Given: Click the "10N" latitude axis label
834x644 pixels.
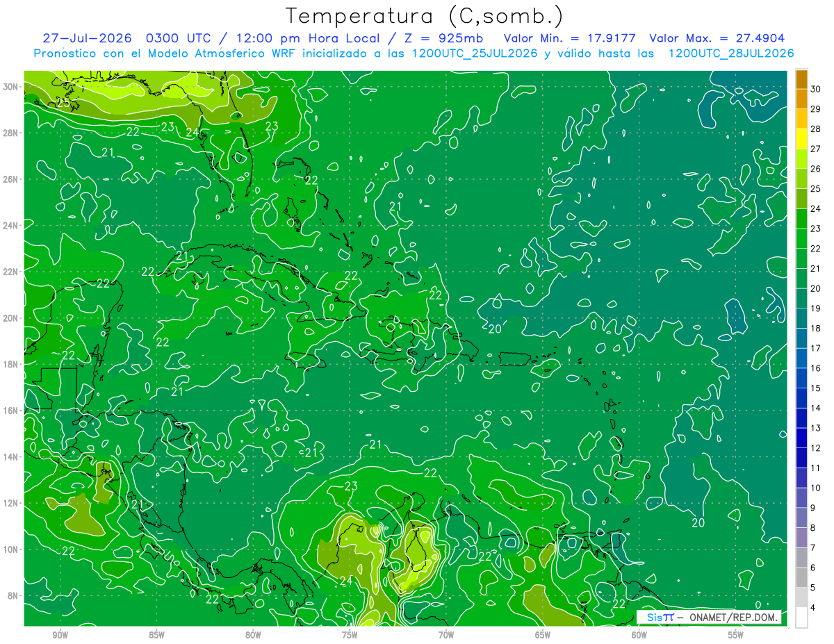Looking at the screenshot, I should pyautogui.click(x=11, y=550).
